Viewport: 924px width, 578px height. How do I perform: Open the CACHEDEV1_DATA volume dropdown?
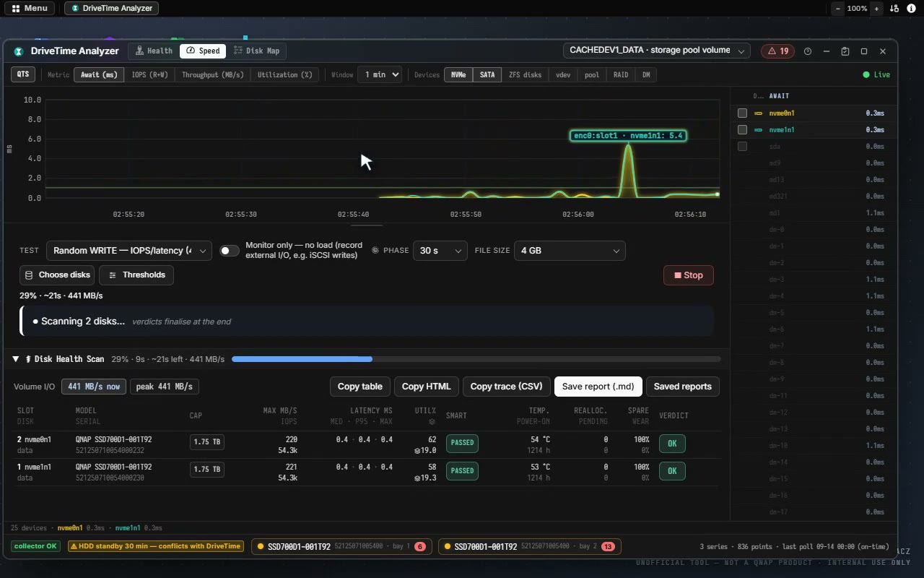click(657, 51)
